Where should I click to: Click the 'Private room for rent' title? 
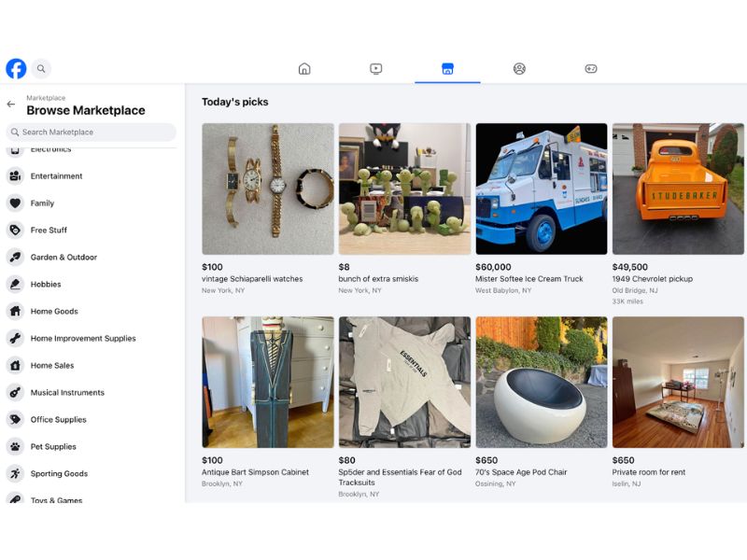(x=648, y=472)
